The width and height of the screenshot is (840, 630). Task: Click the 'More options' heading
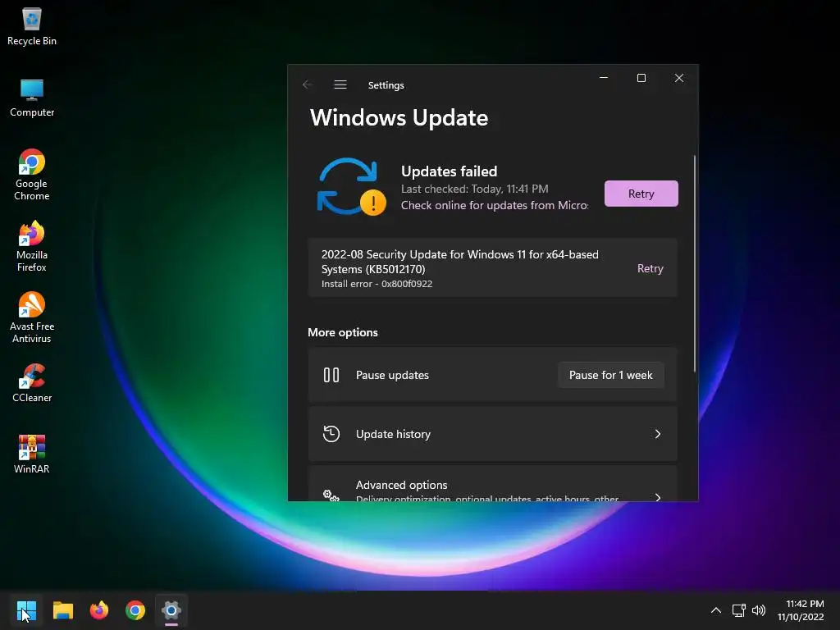tap(343, 332)
